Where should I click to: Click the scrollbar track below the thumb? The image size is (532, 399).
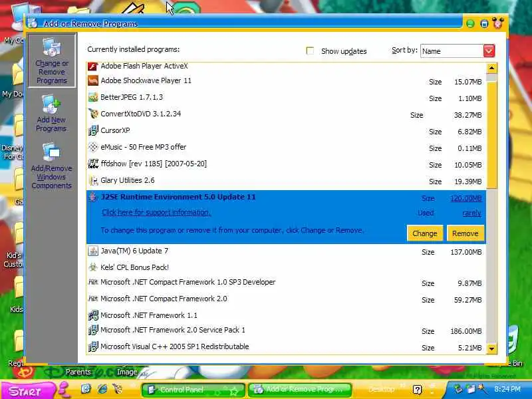pos(491,265)
